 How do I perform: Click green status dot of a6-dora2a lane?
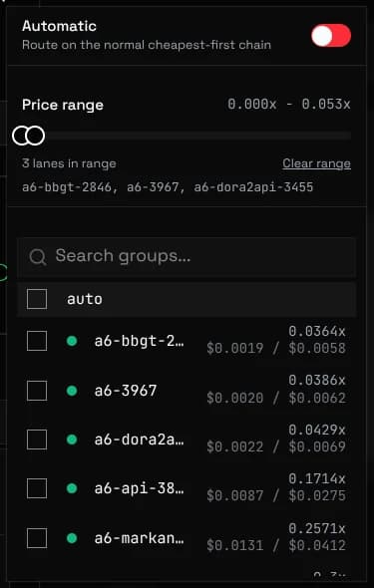click(72, 440)
